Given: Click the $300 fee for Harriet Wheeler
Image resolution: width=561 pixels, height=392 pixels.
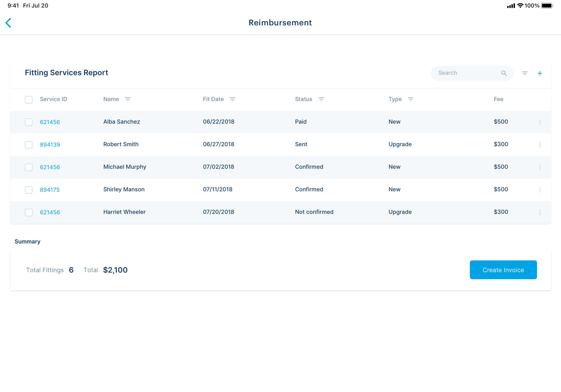Looking at the screenshot, I should click(x=501, y=212).
